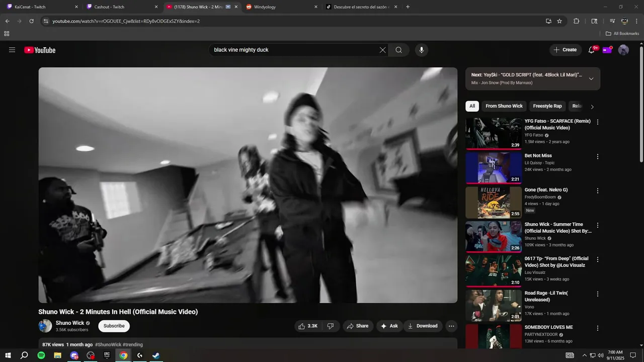Open the account avatar menu

pos(623,50)
